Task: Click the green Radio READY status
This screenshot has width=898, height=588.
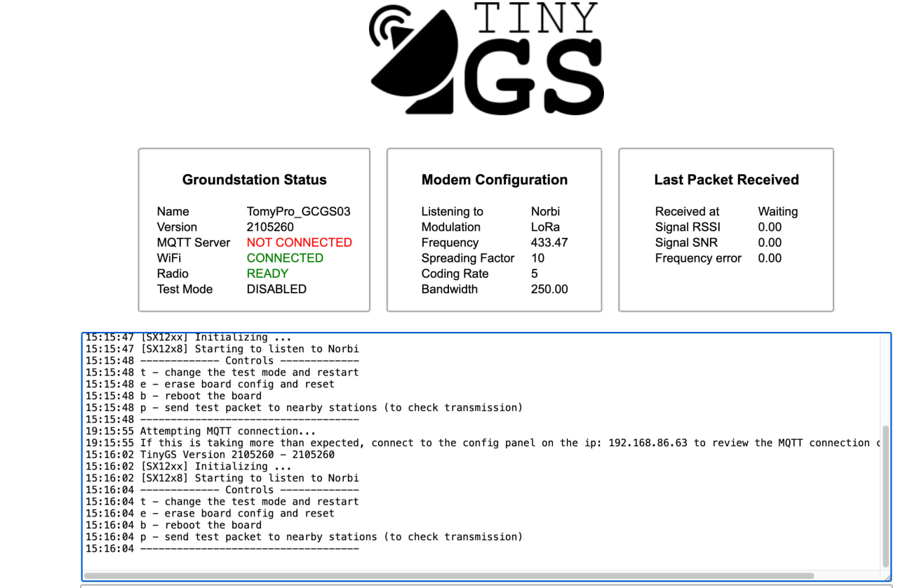Action: [x=267, y=273]
